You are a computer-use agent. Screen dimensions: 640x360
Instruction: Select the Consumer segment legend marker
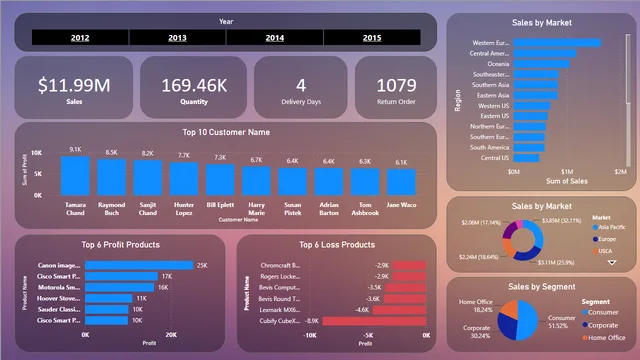point(585,312)
